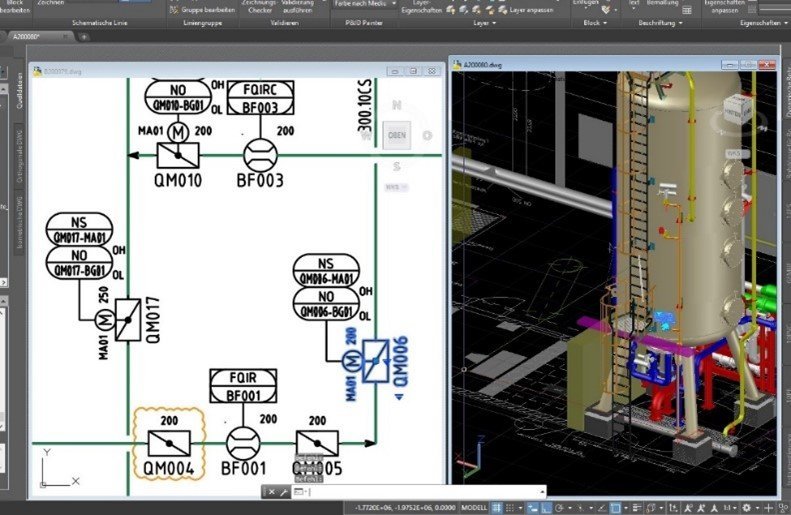Switch to MODELL space in status bar
The image size is (791, 515).
tap(474, 507)
